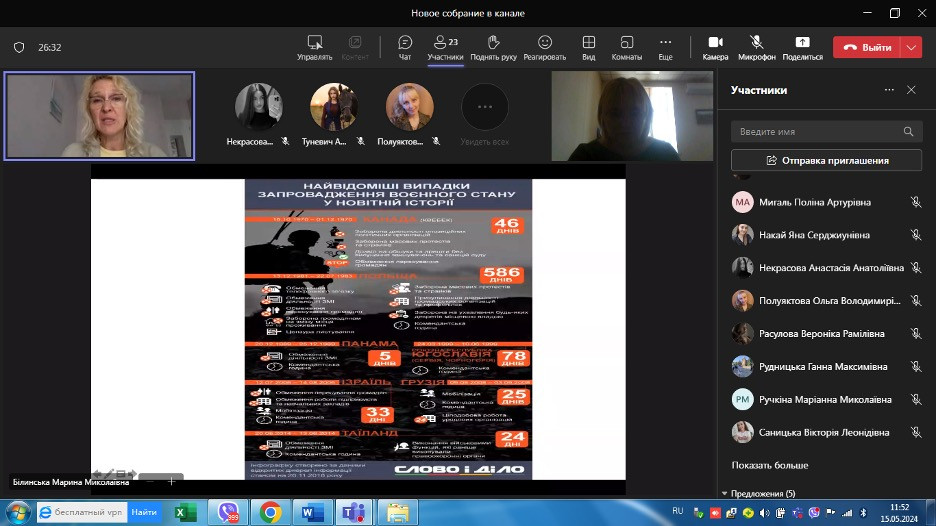Click mic icon beside Саницька Вікторія Леонідівна

916,432
